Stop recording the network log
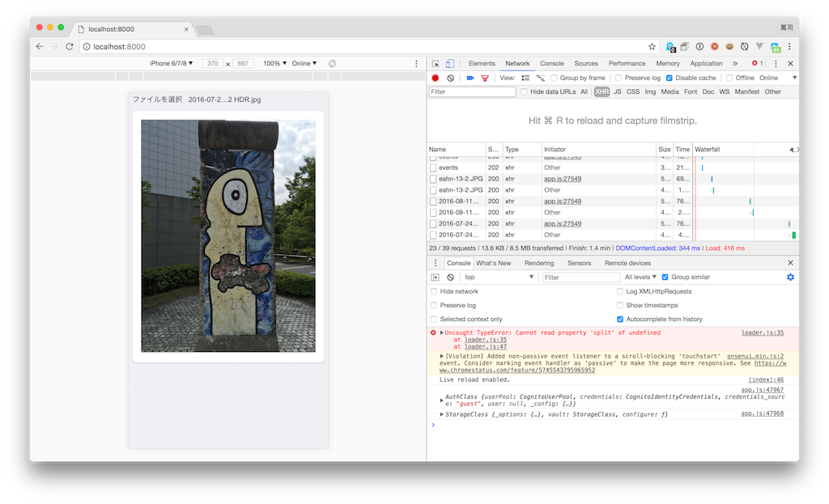 (435, 78)
